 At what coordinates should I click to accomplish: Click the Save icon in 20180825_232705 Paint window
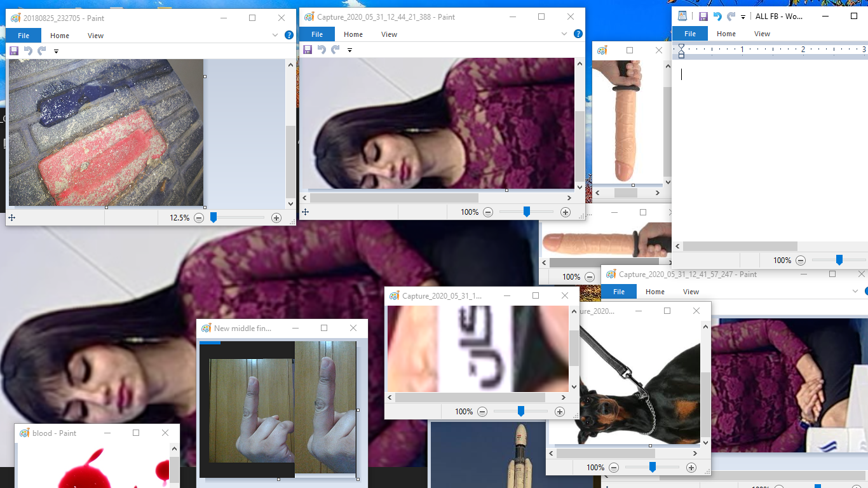13,51
